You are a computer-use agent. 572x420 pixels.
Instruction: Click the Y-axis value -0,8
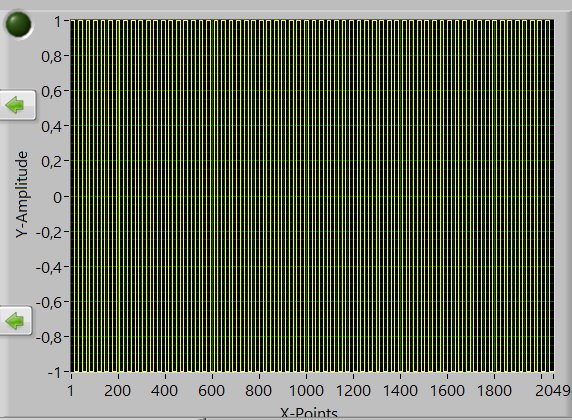(49, 338)
